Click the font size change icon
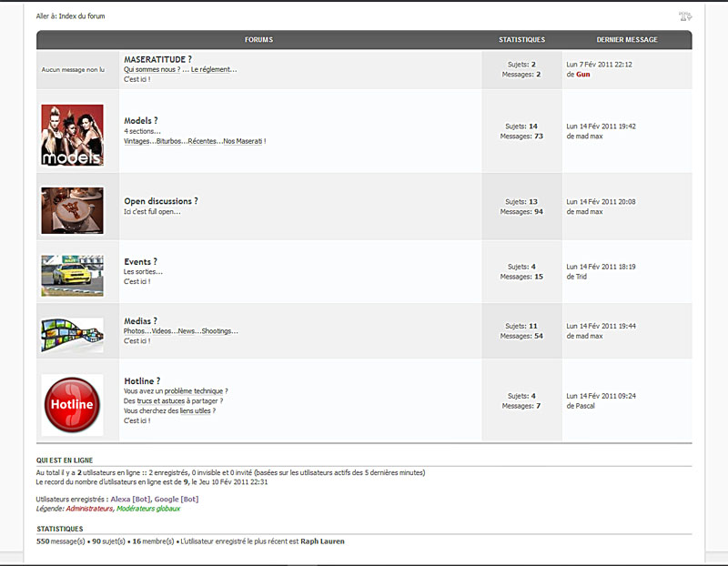 (x=685, y=16)
